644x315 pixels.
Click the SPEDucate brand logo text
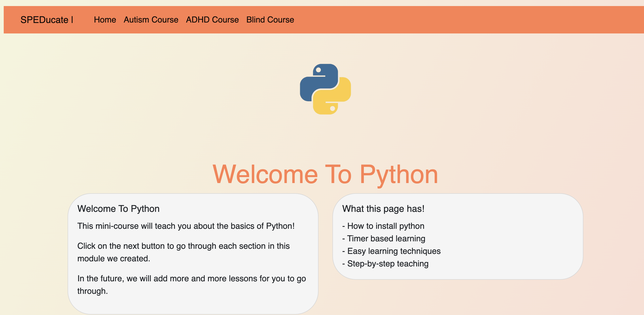44,20
